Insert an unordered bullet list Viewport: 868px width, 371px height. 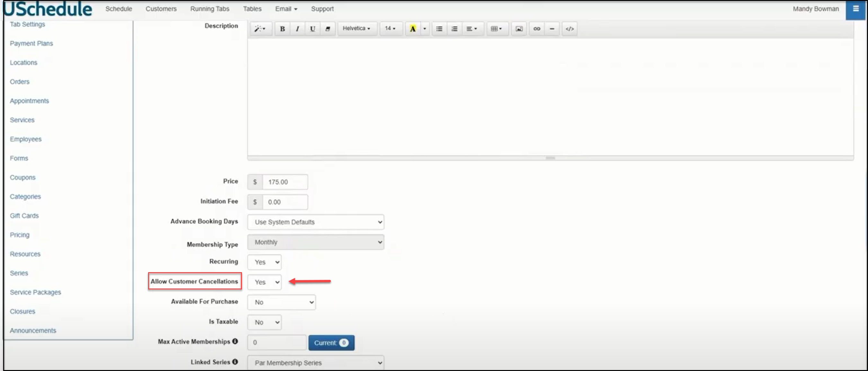[x=439, y=29]
